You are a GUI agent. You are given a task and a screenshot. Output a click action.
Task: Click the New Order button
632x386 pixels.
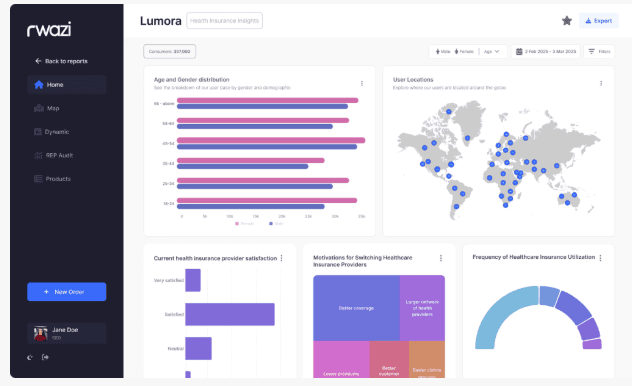[67, 292]
